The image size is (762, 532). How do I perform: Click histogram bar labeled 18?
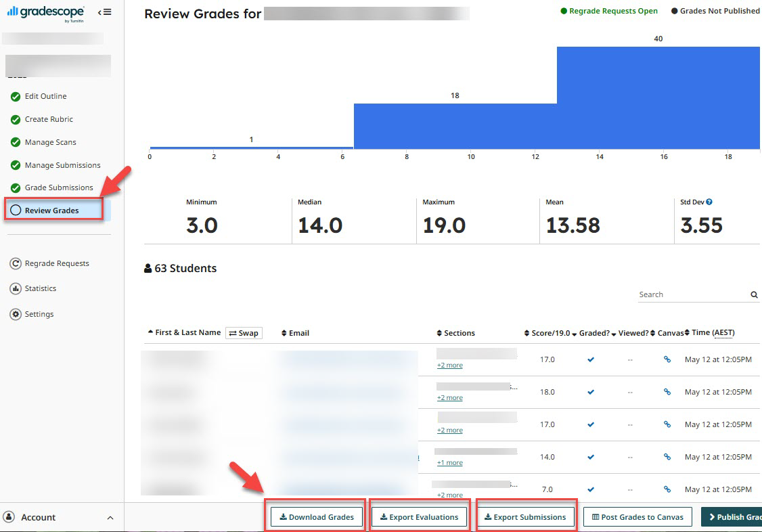click(x=455, y=127)
